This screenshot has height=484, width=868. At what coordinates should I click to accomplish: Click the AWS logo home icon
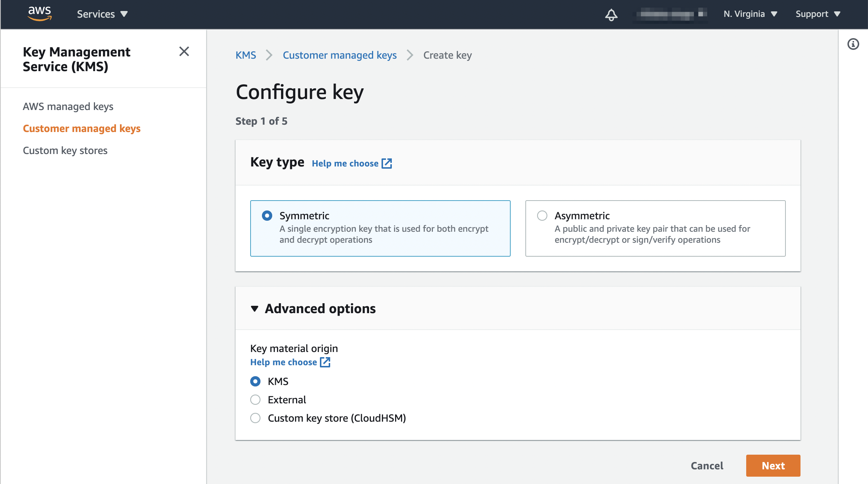[x=40, y=14]
